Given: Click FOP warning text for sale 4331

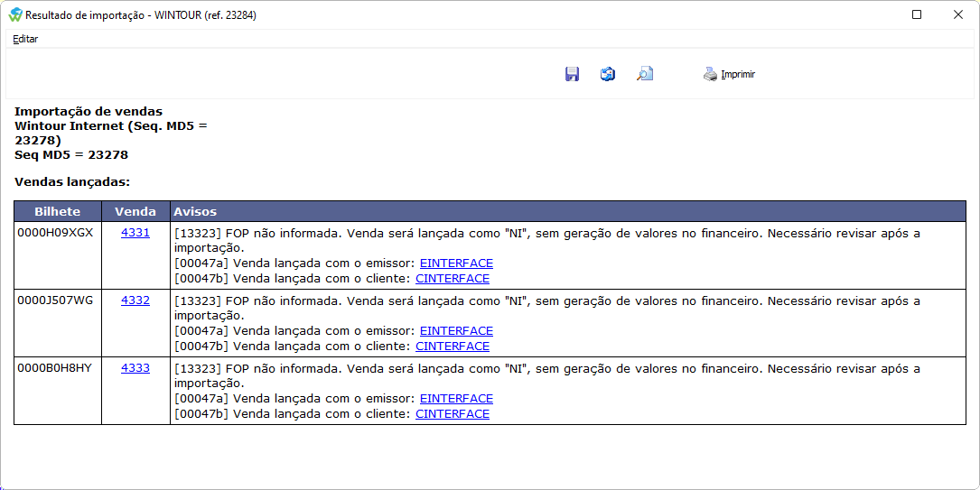Looking at the screenshot, I should tap(546, 240).
